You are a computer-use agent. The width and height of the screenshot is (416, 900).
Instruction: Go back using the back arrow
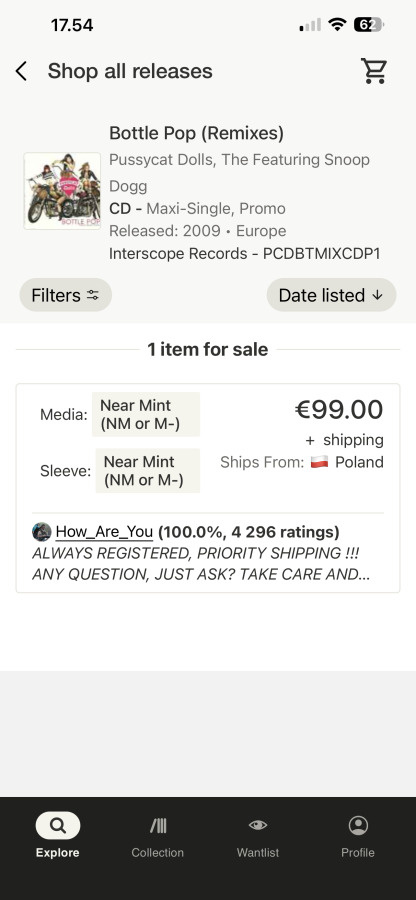[x=21, y=72]
